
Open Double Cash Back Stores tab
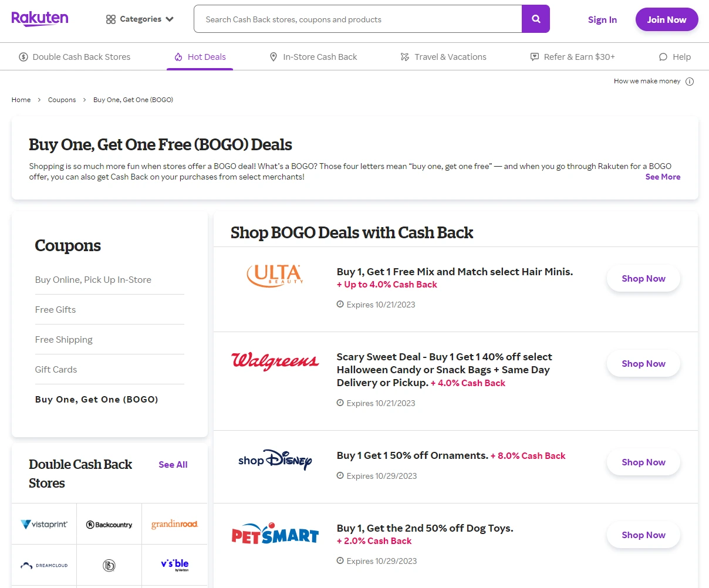click(x=75, y=57)
